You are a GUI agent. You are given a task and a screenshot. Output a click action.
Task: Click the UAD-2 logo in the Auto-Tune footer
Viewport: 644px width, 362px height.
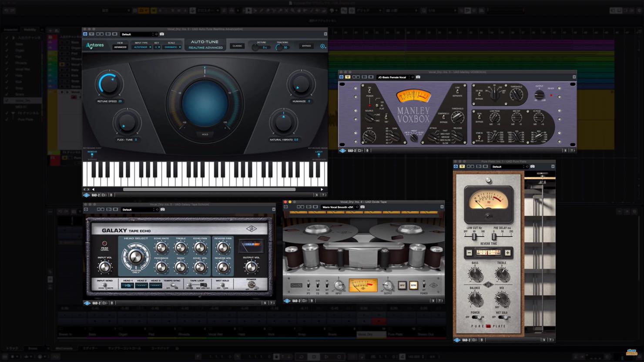pos(87,195)
